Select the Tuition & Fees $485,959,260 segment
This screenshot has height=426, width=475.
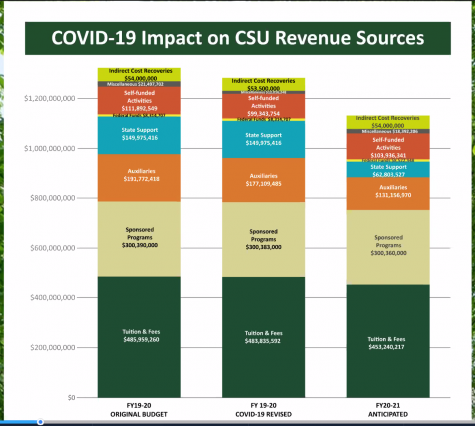tap(139, 337)
